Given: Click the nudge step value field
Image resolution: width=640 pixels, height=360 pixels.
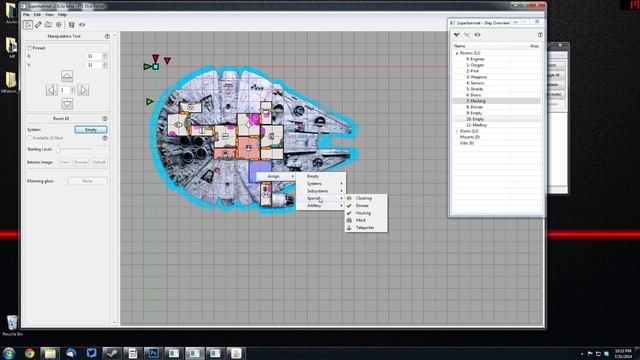Looking at the screenshot, I should coord(65,90).
